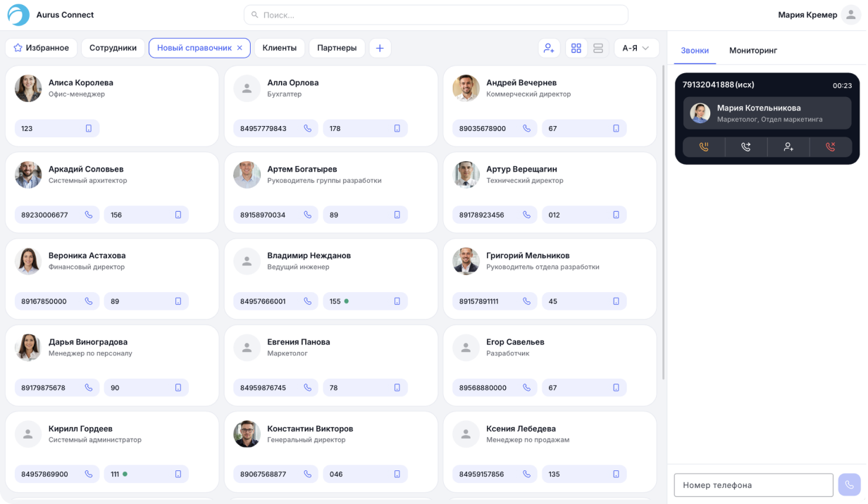Open the А-Я sorting dropdown
This screenshot has width=868, height=504.
636,48
